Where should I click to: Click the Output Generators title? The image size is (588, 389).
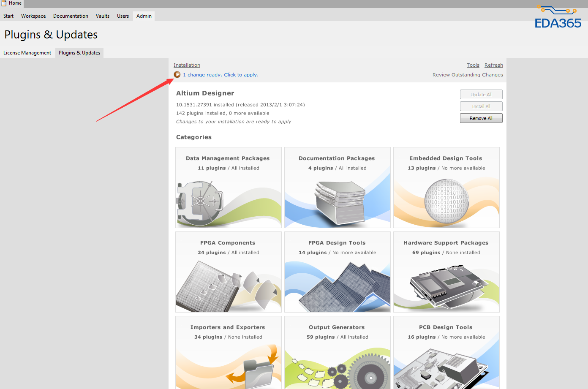point(337,327)
